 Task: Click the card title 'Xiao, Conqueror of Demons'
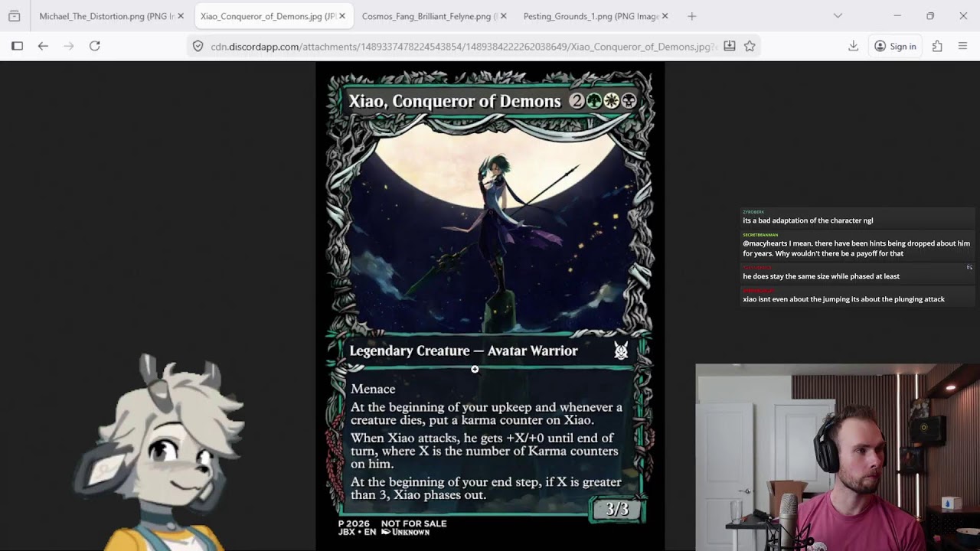[455, 101]
